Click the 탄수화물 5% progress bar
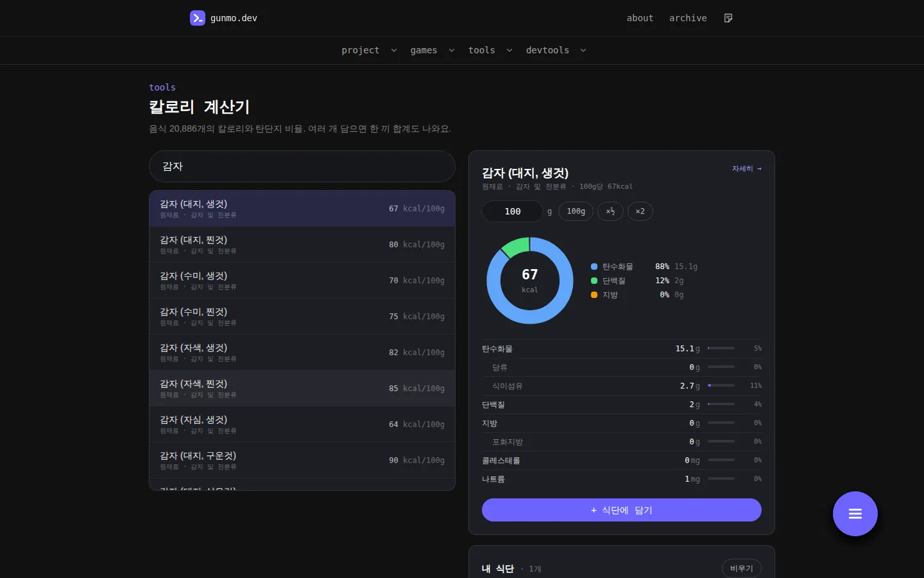 (x=721, y=348)
